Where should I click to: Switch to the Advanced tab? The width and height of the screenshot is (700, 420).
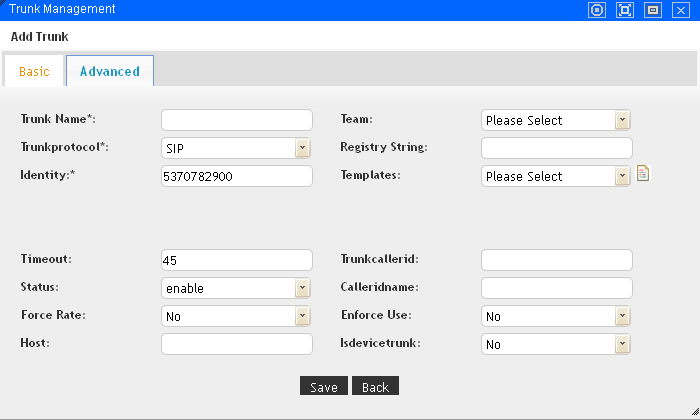pos(110,72)
